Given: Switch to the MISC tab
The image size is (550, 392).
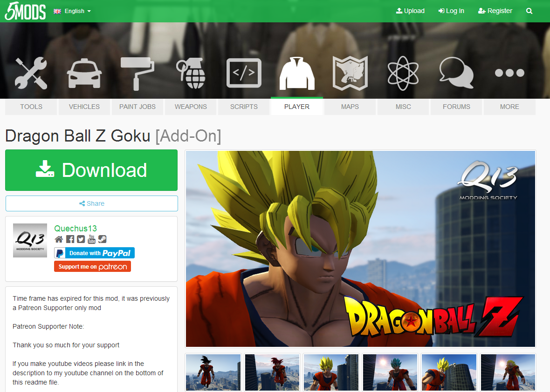Looking at the screenshot, I should coord(403,107).
